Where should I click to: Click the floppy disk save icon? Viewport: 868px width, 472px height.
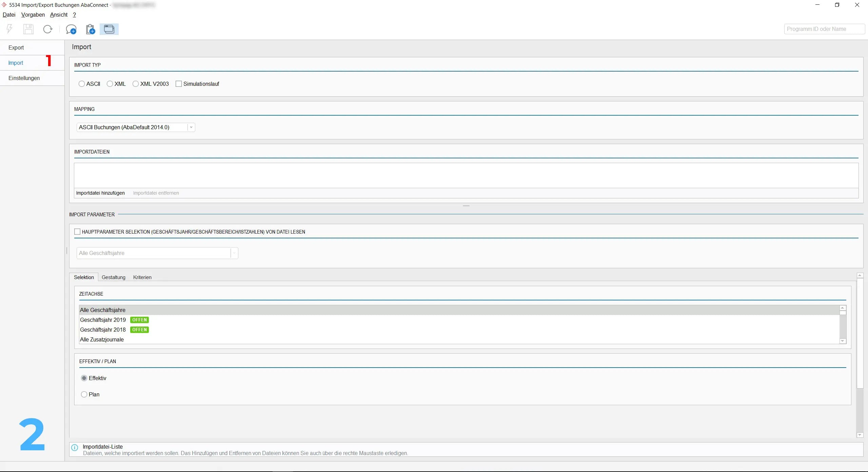point(28,29)
